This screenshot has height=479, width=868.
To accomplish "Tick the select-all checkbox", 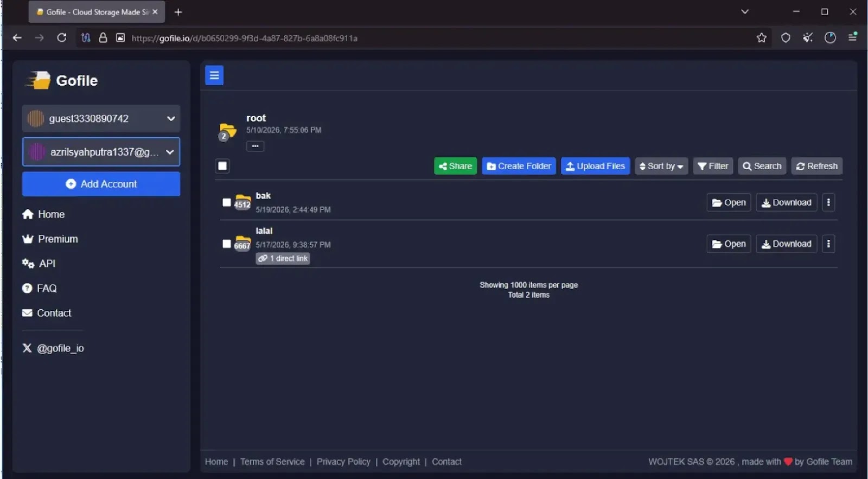I will click(x=222, y=166).
